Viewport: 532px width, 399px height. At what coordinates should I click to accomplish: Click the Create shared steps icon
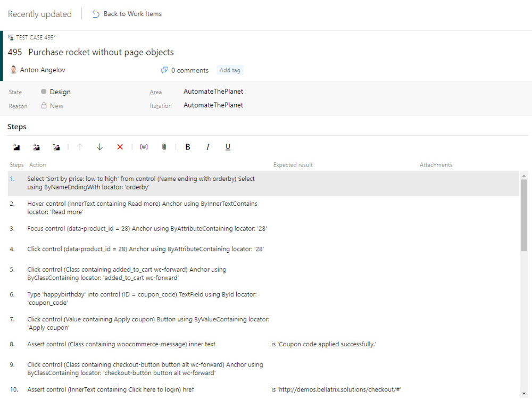[x=56, y=147]
